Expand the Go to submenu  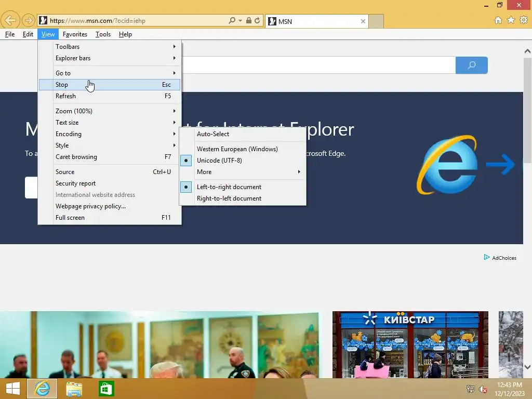pos(110,73)
